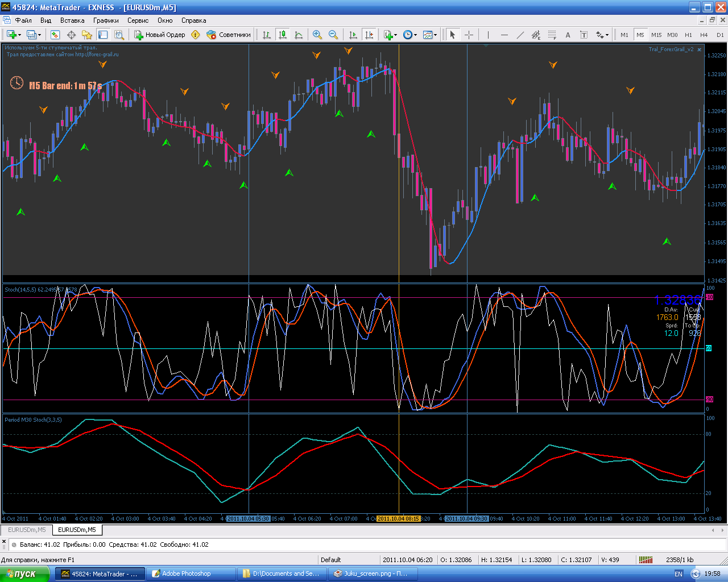The width and height of the screenshot is (728, 582).
Task: Set timeframe to H1
Action: 688,35
